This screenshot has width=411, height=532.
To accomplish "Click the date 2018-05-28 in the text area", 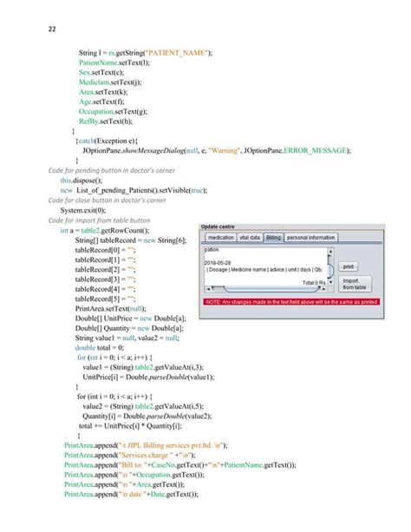I will tap(218, 263).
